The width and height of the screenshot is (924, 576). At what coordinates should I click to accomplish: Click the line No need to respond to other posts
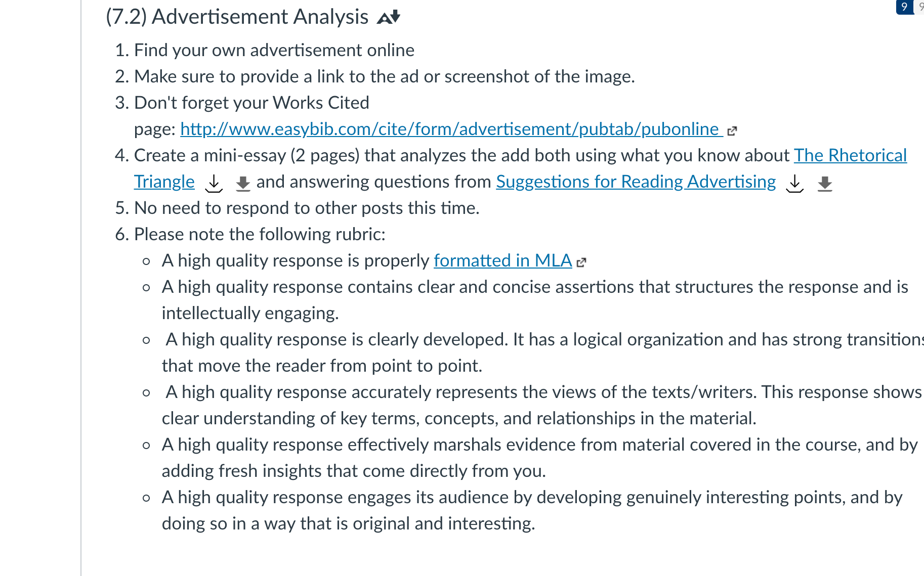[307, 208]
